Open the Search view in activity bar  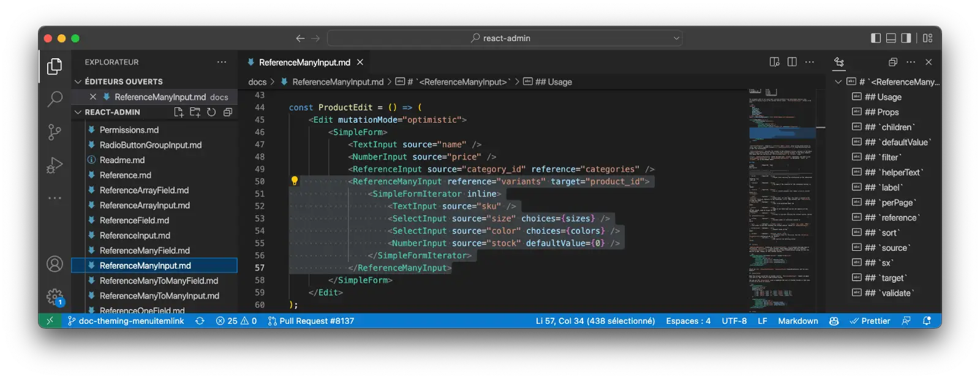point(55,99)
